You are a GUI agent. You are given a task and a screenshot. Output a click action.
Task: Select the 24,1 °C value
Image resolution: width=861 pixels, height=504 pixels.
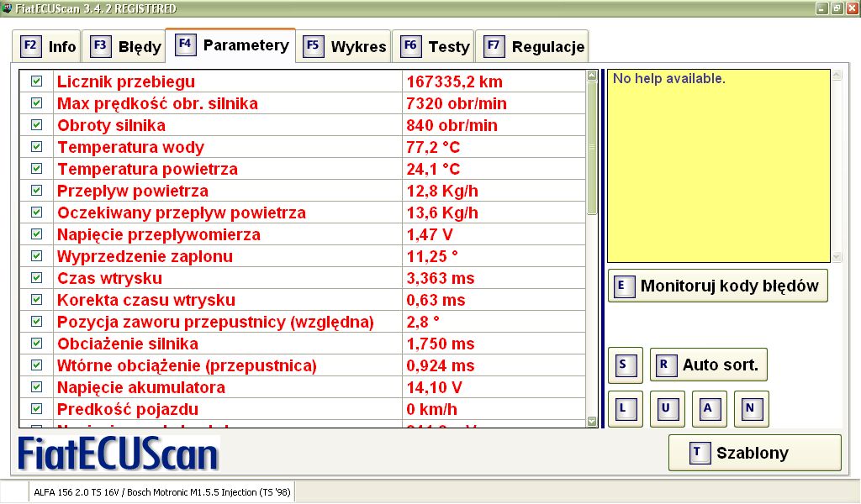(x=433, y=170)
